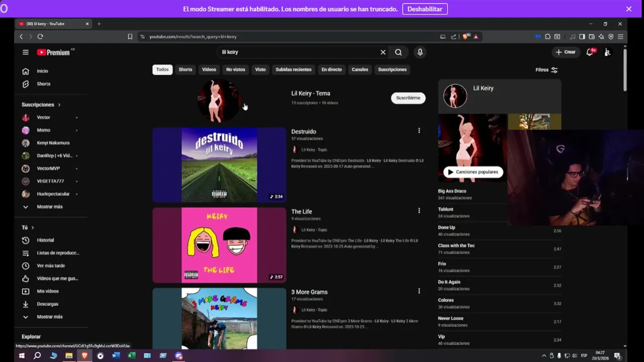Share this page icon in address bar
The height and width of the screenshot is (362, 644).
click(453, 37)
